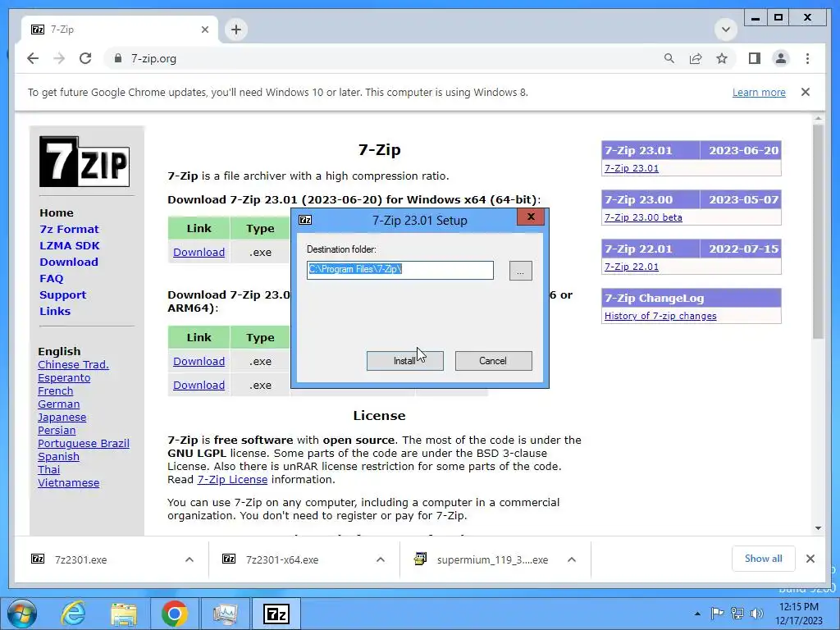Image resolution: width=840 pixels, height=630 pixels.
Task: Switch language to German
Action: pos(58,404)
